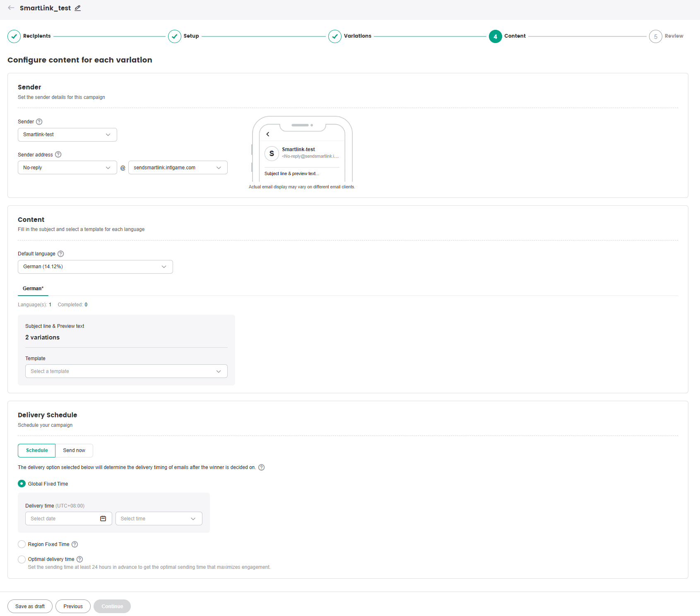The height and width of the screenshot is (616, 700).
Task: Open the Select a template dropdown
Action: click(x=126, y=371)
